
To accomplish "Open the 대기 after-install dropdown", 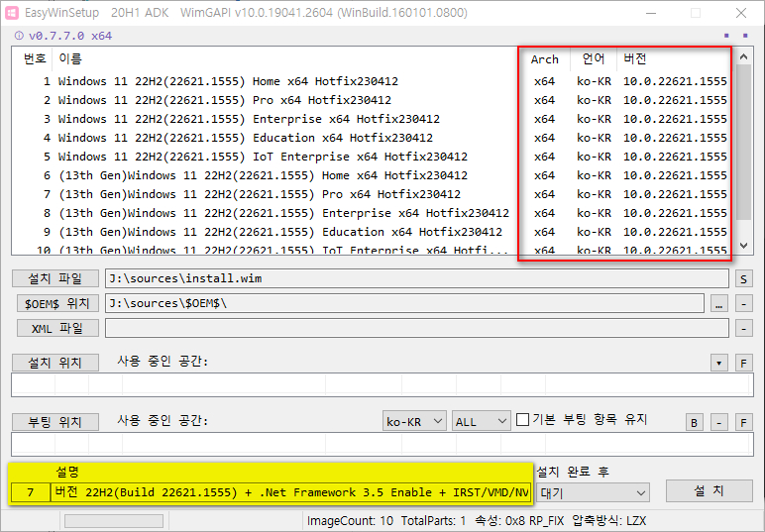I will pyautogui.click(x=593, y=493).
